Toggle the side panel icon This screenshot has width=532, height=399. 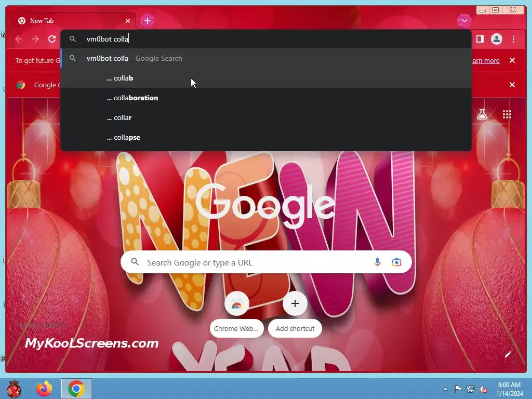click(x=480, y=39)
